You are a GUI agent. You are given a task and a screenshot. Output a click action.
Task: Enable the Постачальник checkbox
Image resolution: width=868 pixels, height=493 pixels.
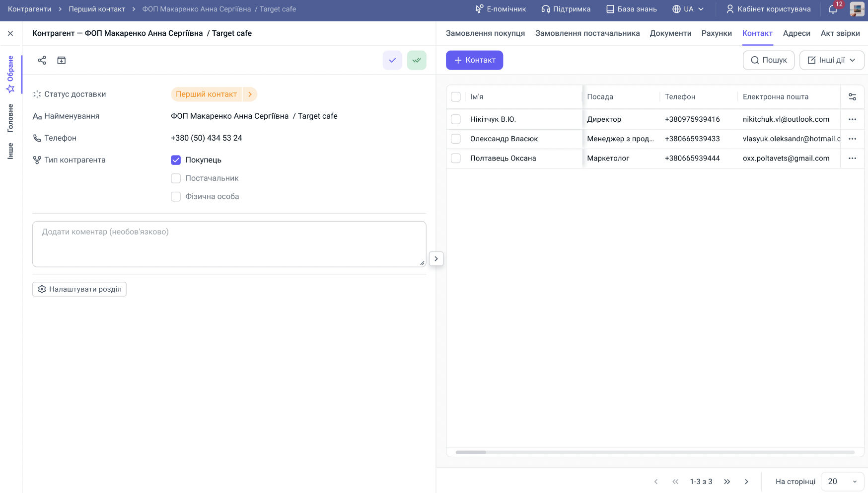point(176,178)
